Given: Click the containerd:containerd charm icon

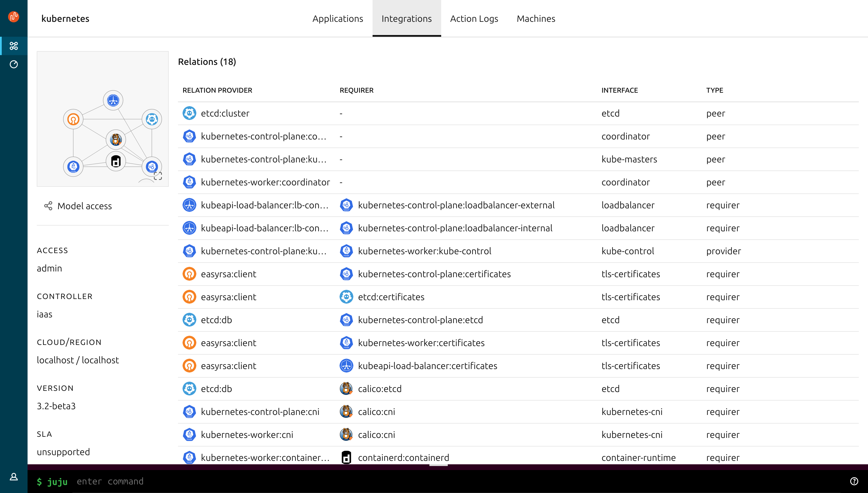Looking at the screenshot, I should [x=346, y=457].
